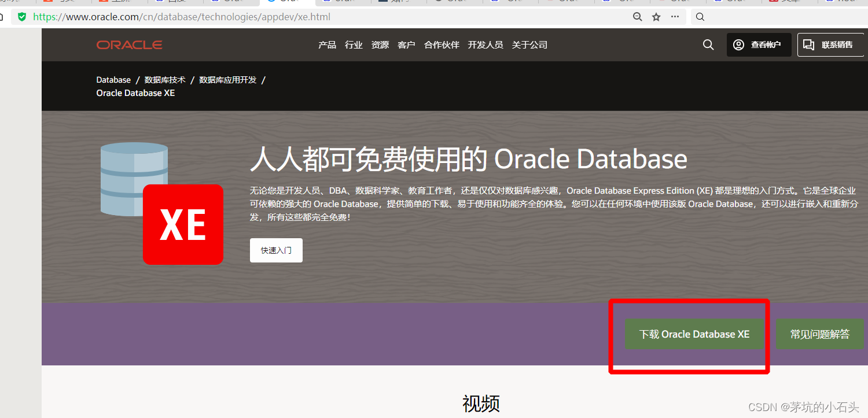Open the 常见问题解答 FAQ button
This screenshot has height=418, width=868.
820,334
